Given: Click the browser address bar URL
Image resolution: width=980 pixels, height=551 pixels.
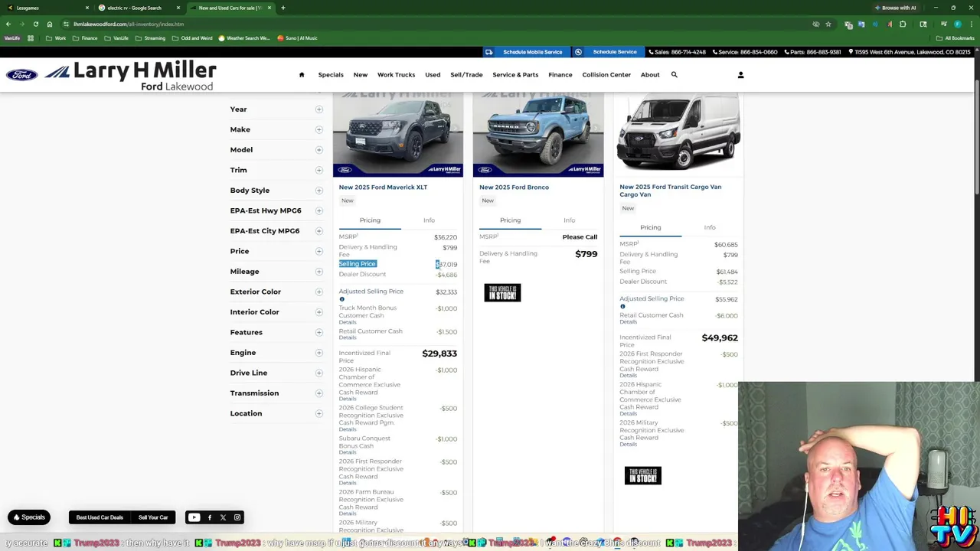Looking at the screenshot, I should (129, 24).
